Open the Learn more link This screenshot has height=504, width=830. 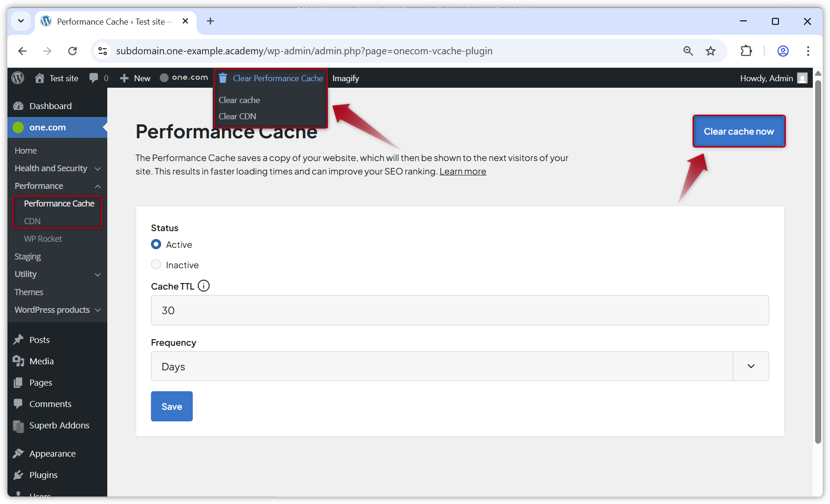[x=463, y=171]
